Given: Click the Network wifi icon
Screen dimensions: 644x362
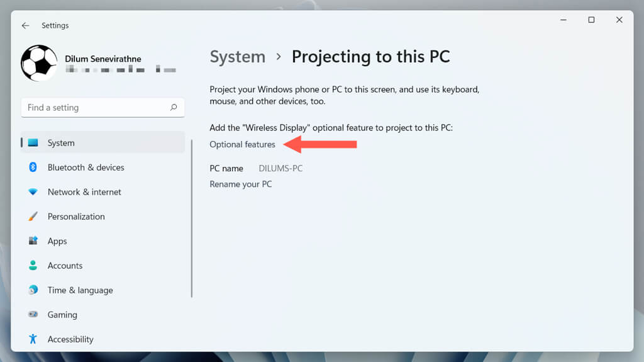Looking at the screenshot, I should click(x=33, y=191).
